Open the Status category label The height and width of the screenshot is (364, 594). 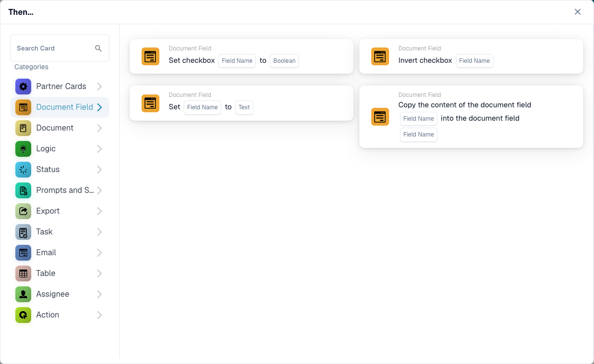click(x=48, y=170)
